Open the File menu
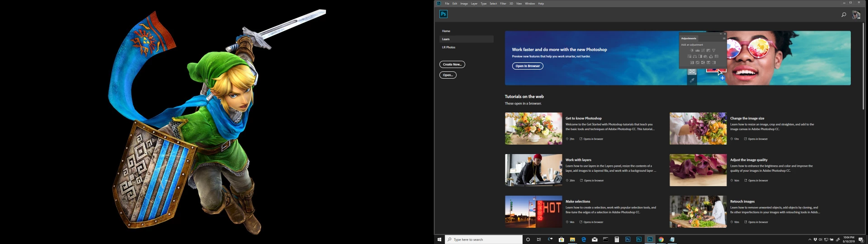Viewport: 868px width, 244px height. tap(447, 4)
